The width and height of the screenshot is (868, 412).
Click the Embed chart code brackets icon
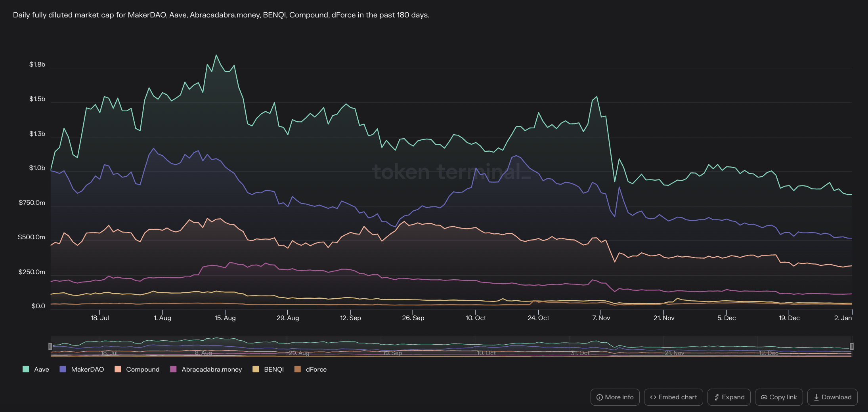[653, 397]
